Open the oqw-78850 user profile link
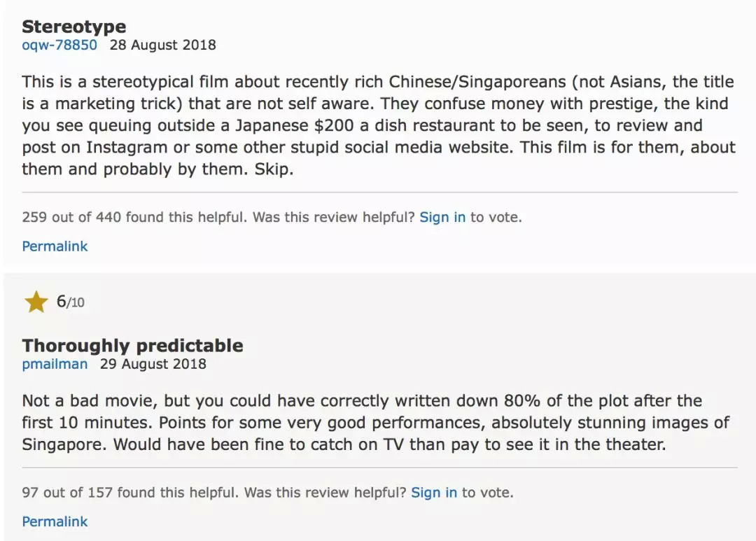 [59, 45]
